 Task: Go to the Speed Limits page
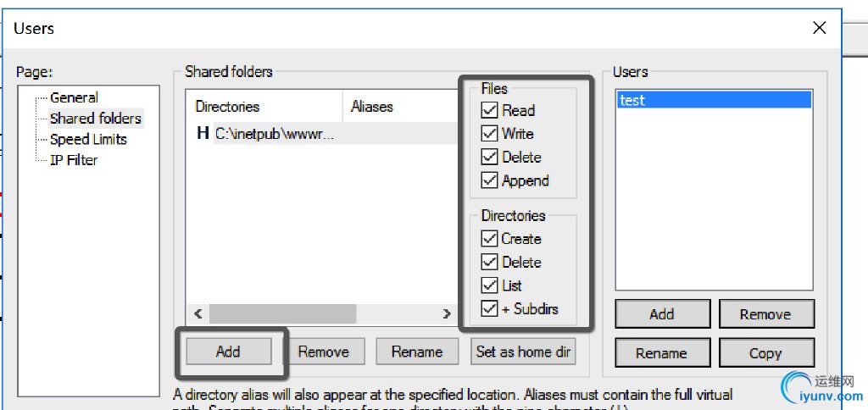tap(88, 140)
